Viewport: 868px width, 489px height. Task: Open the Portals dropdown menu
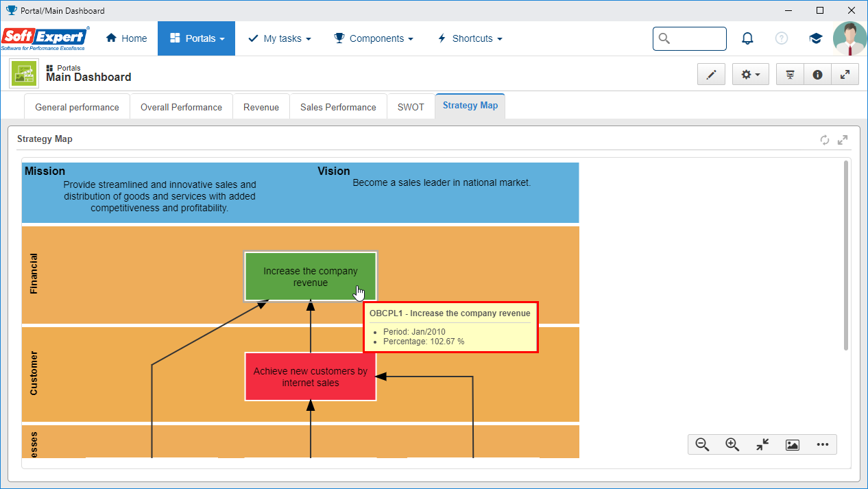[x=196, y=38]
